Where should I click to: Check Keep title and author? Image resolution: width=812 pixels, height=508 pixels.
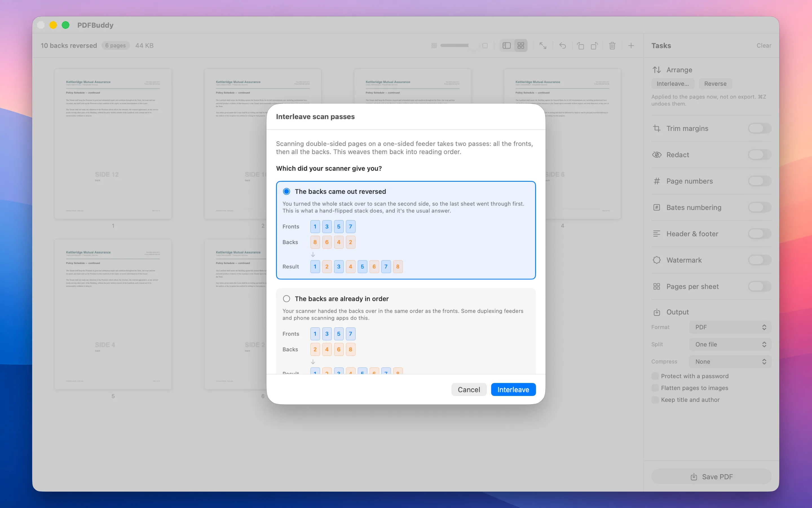pyautogui.click(x=655, y=400)
